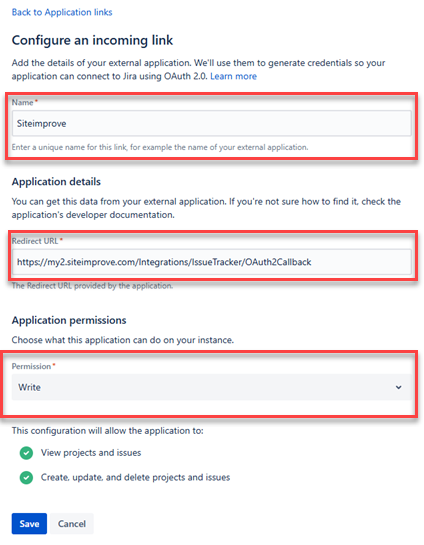Save the incoming link configuration
Screen dimensions: 424x545
[x=29, y=523]
